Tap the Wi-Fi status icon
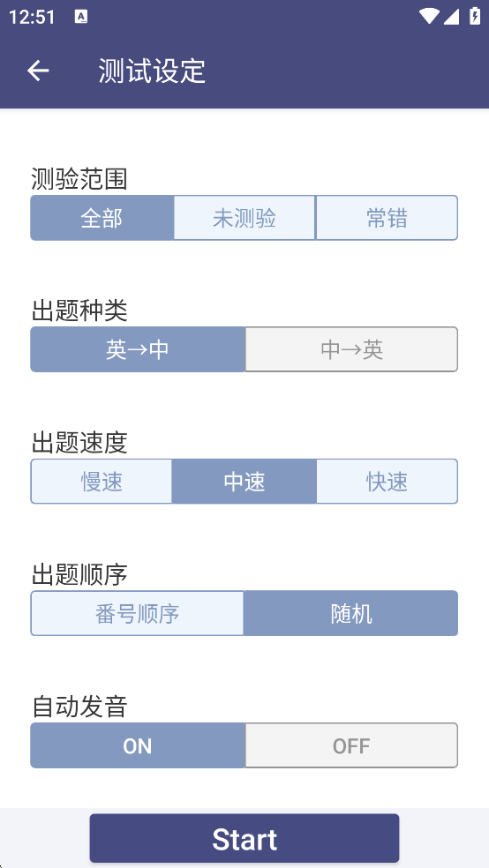Screen dimensions: 489x868 click(430, 17)
